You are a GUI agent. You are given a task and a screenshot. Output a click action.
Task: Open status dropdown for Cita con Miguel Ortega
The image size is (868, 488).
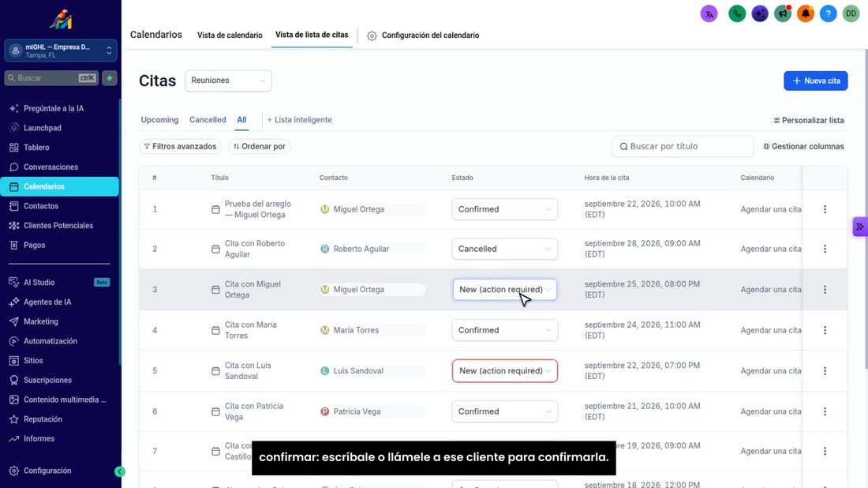tap(505, 290)
